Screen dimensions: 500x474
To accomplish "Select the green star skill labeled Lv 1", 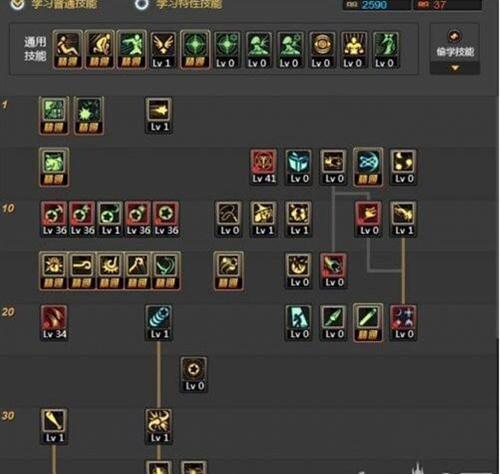I will pos(110,219).
